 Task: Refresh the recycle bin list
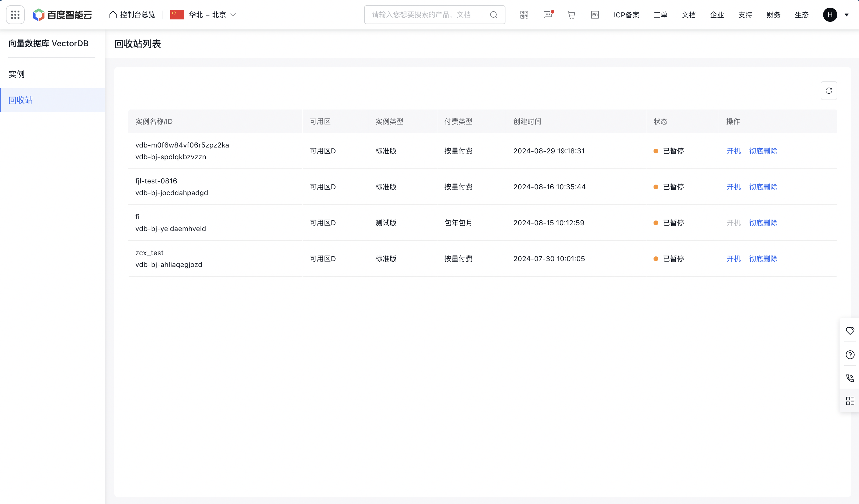tap(829, 90)
